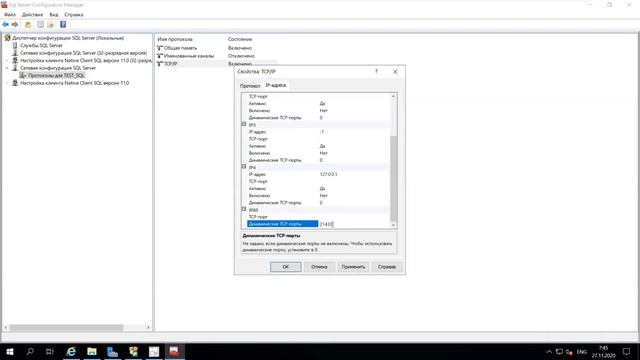Select the highlighted Динамические TCP-порты row under IPAll
The width and height of the screenshot is (640, 360).
click(x=282, y=224)
